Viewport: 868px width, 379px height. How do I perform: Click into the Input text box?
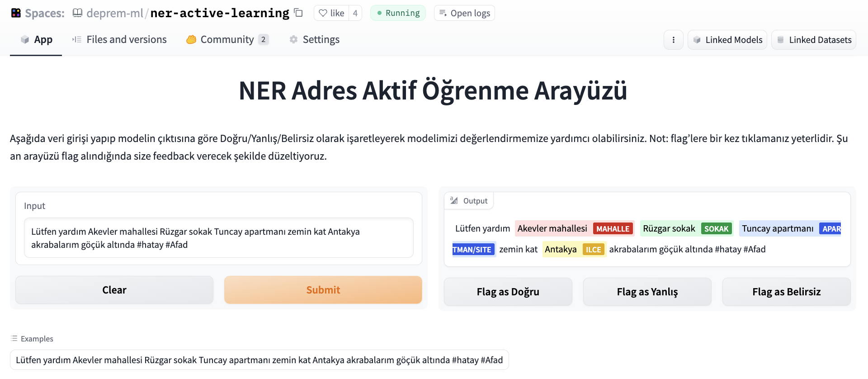coord(218,238)
